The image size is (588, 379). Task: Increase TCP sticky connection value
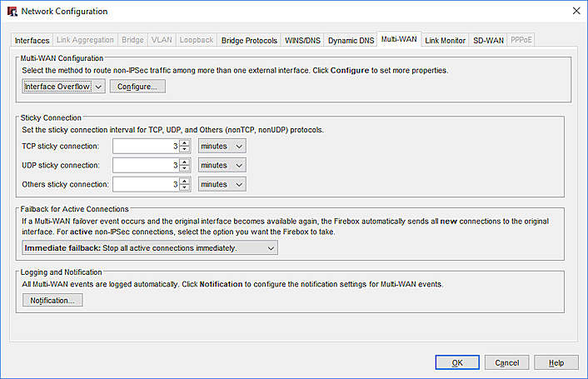185,142
